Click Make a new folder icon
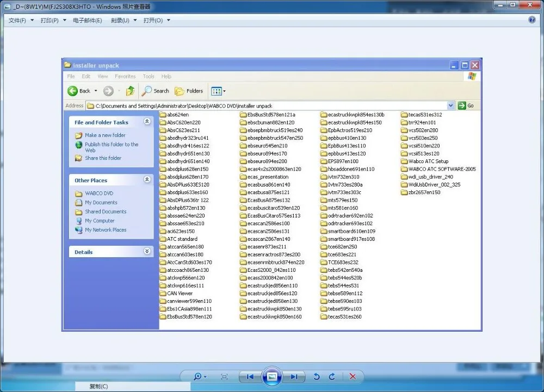 [79, 135]
